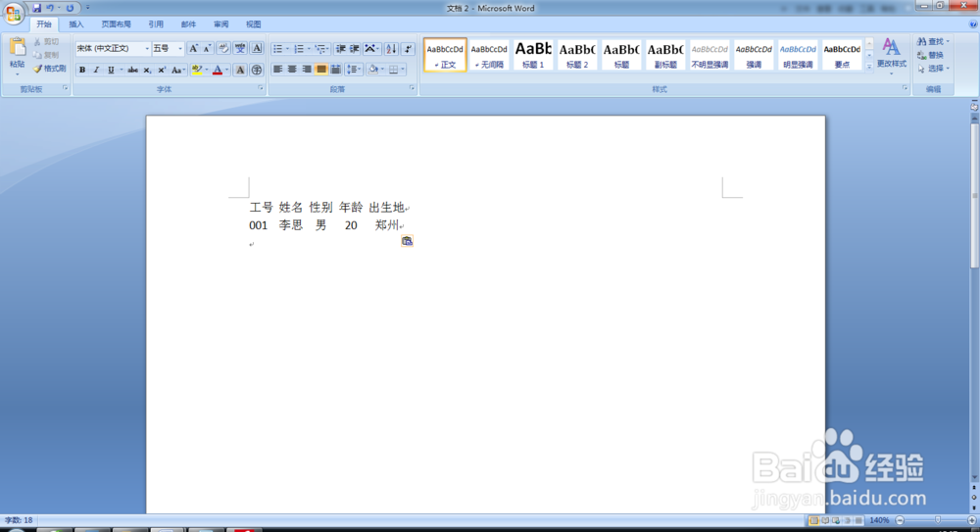Switch to the 邮件 (Mailings) tab

click(x=188, y=24)
